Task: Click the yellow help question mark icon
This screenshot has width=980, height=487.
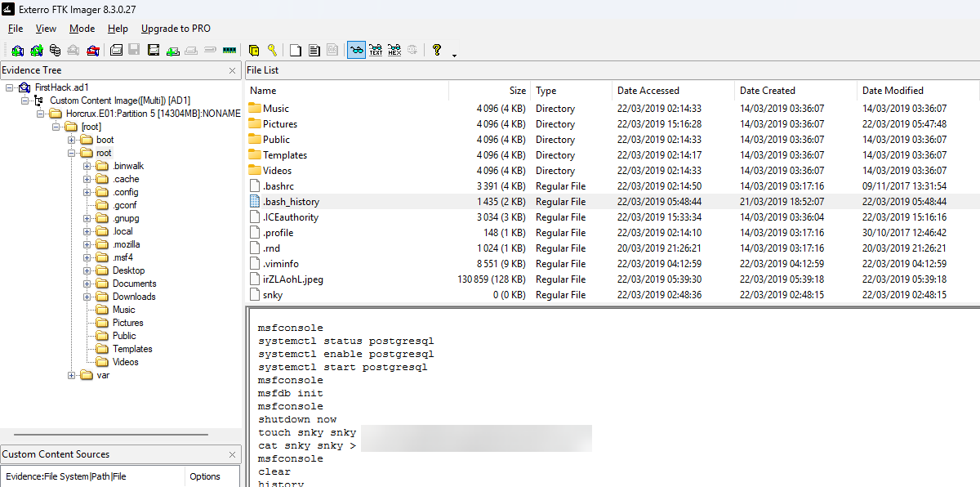Action: pos(437,50)
